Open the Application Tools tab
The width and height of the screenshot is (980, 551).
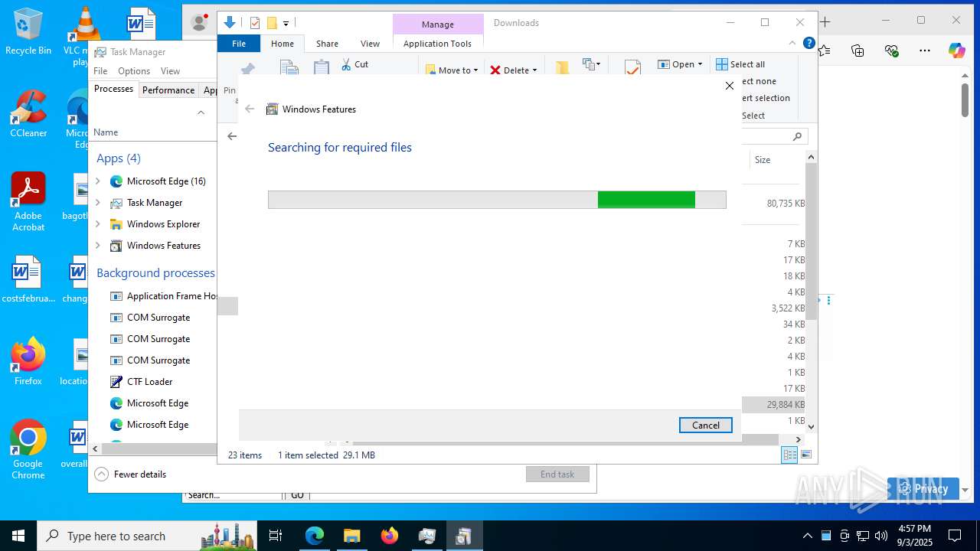pos(437,44)
